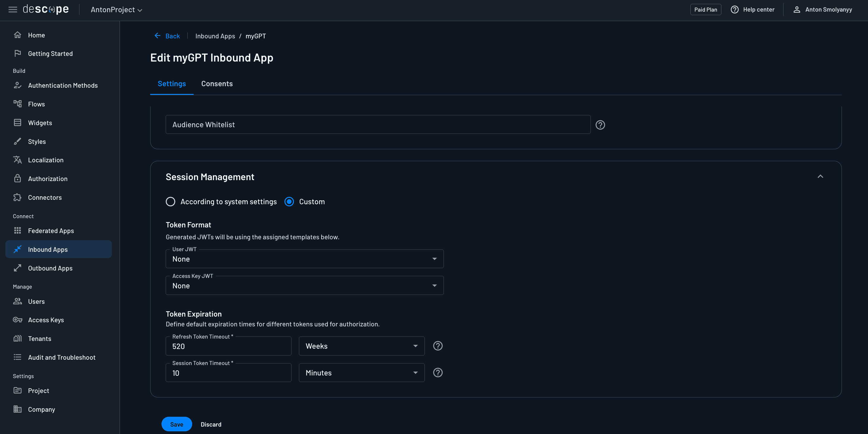
Task: Open the AntonProject project switcher
Action: coord(116,10)
